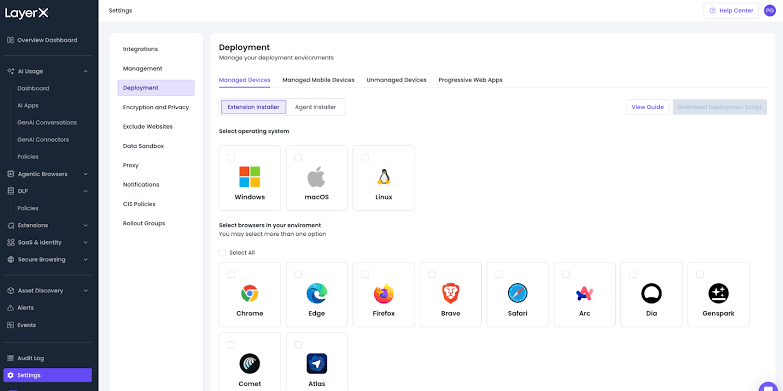Click the macOS Apple logo

coord(316,177)
